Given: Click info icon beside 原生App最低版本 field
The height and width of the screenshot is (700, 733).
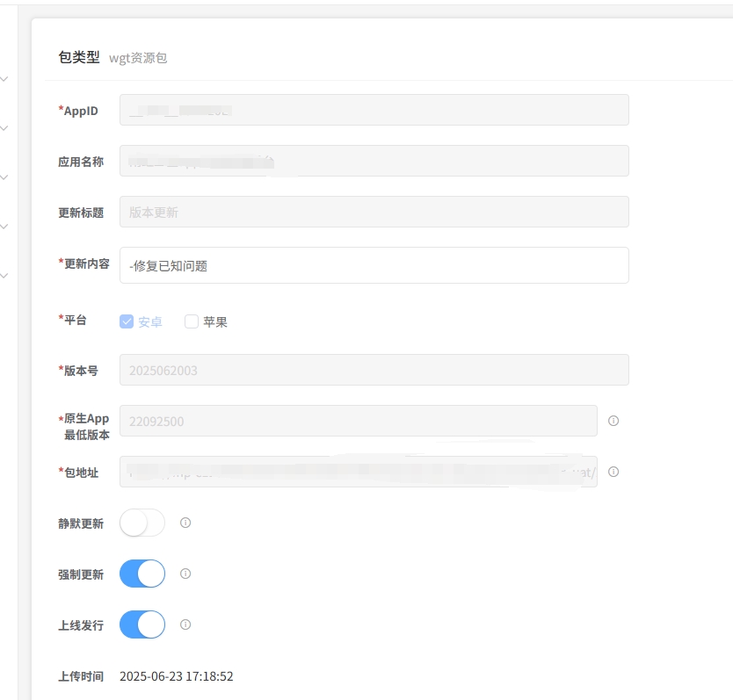Looking at the screenshot, I should pos(613,421).
